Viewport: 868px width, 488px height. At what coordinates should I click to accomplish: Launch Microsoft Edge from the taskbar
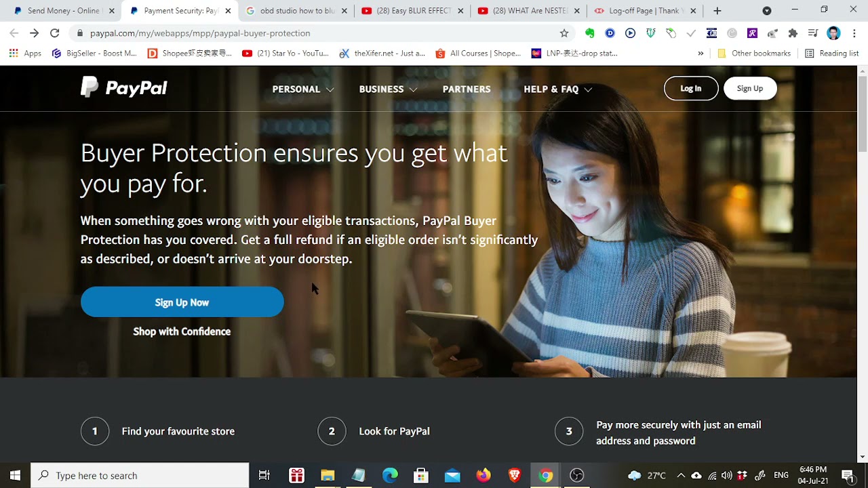coord(390,475)
